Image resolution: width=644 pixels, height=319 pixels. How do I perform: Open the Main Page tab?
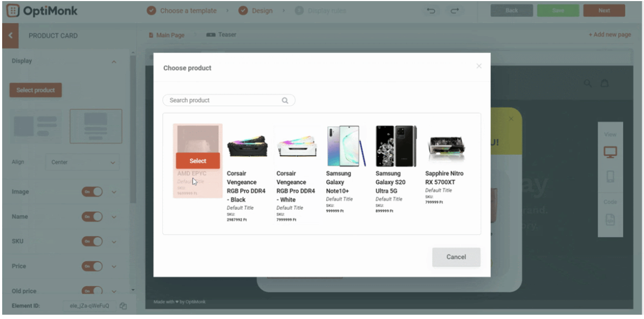[166, 36]
